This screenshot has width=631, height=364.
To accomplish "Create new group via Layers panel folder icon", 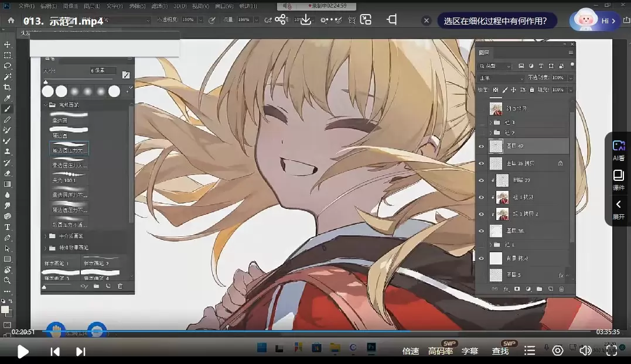I will click(539, 289).
